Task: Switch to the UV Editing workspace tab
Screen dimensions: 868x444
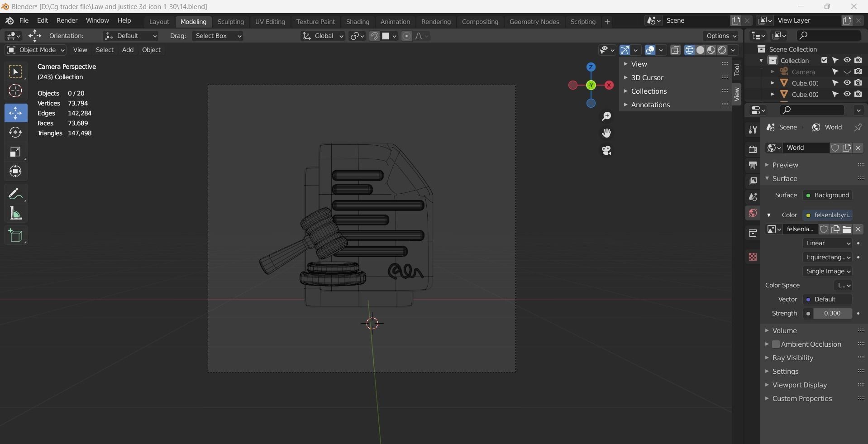Action: tap(270, 22)
